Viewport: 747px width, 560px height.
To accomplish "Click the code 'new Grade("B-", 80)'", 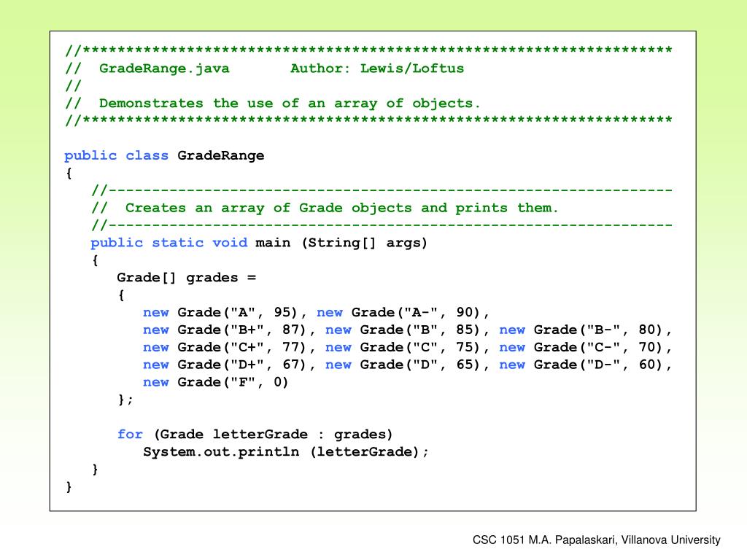I will 581,330.
